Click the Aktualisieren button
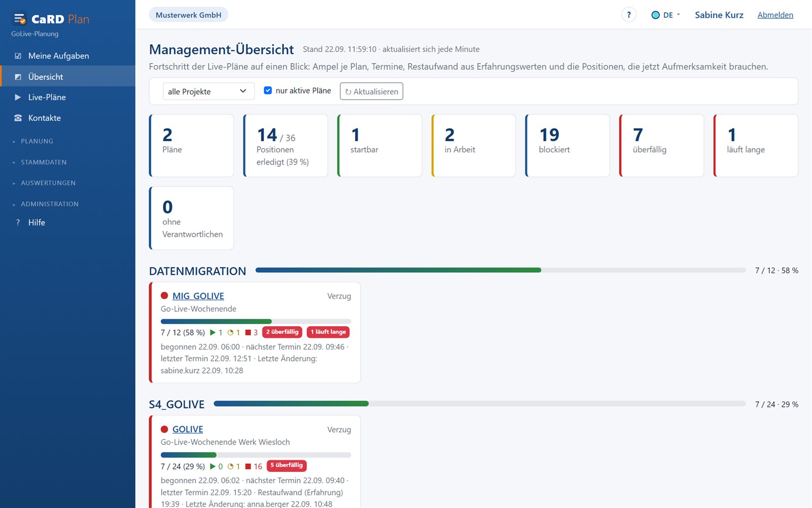Viewport: 812px width, 508px height. 371,91
